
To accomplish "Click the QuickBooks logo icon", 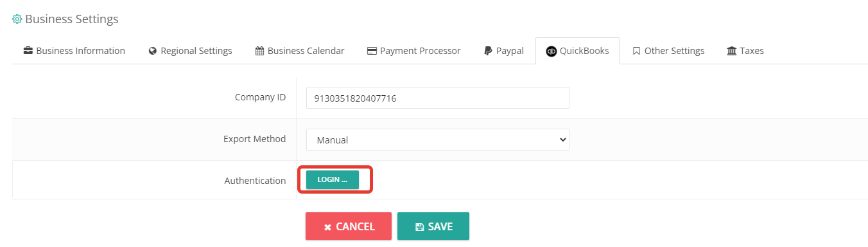I will 551,51.
